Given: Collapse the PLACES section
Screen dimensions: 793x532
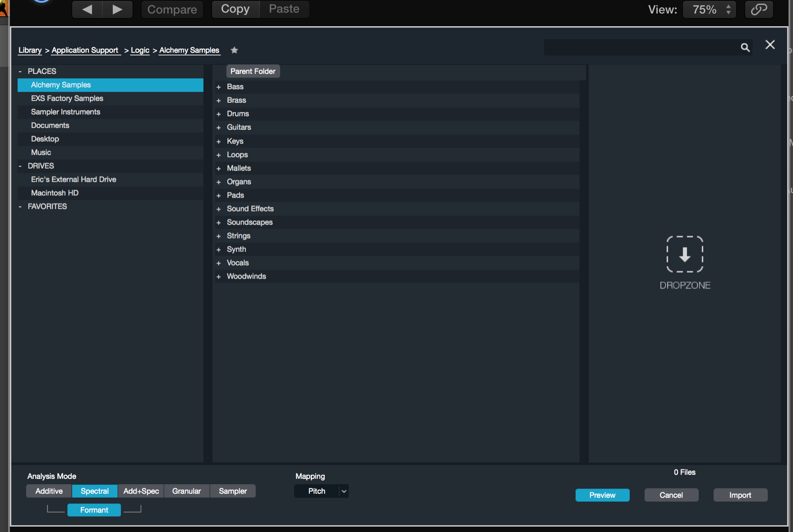Looking at the screenshot, I should tap(20, 71).
